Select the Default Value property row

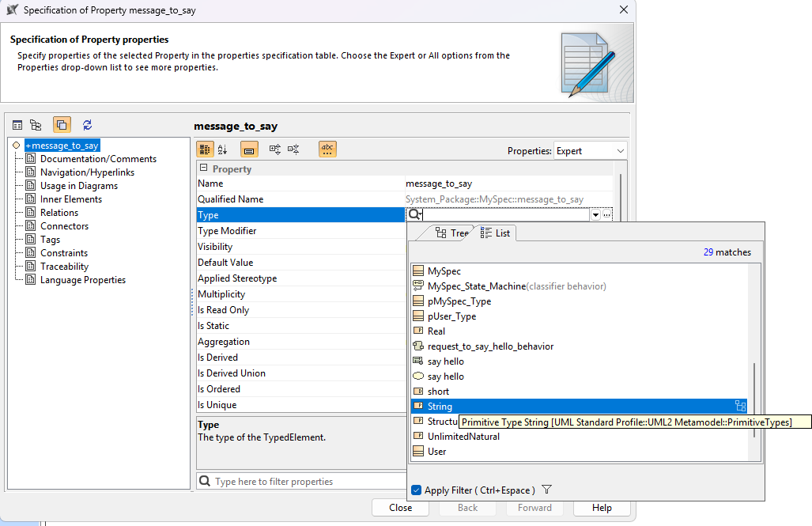(301, 263)
